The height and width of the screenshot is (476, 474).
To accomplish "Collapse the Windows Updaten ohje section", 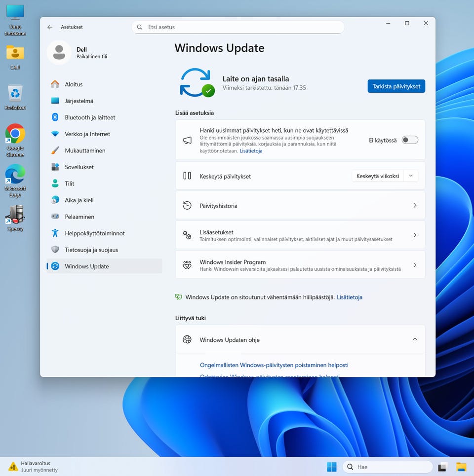I will point(415,339).
